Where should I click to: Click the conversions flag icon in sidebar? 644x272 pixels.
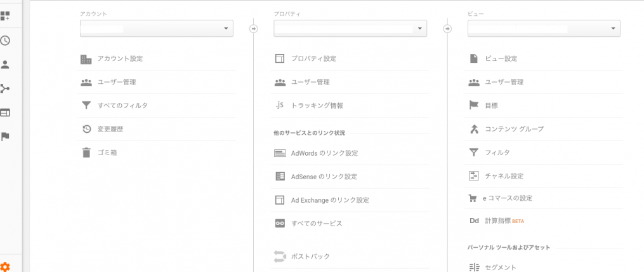pyautogui.click(x=5, y=137)
